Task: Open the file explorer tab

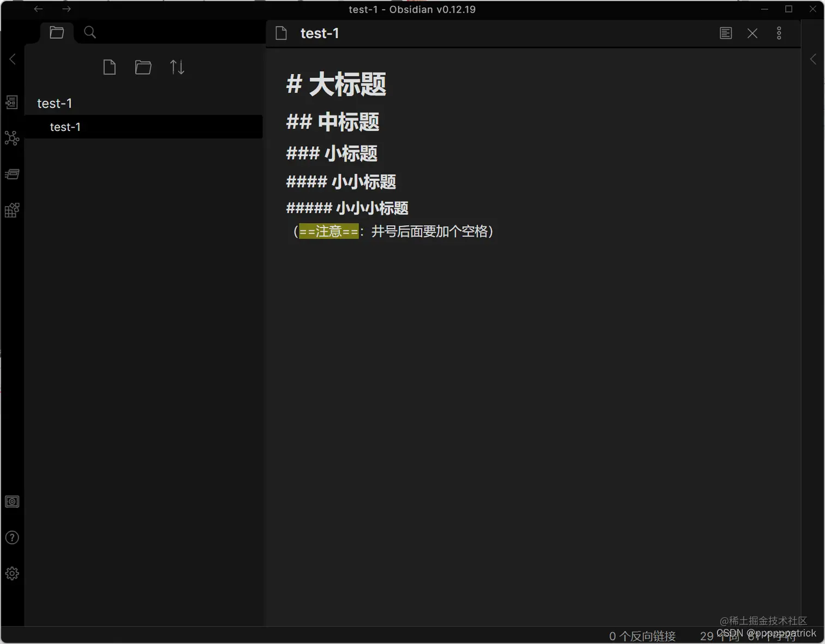Action: (x=57, y=33)
